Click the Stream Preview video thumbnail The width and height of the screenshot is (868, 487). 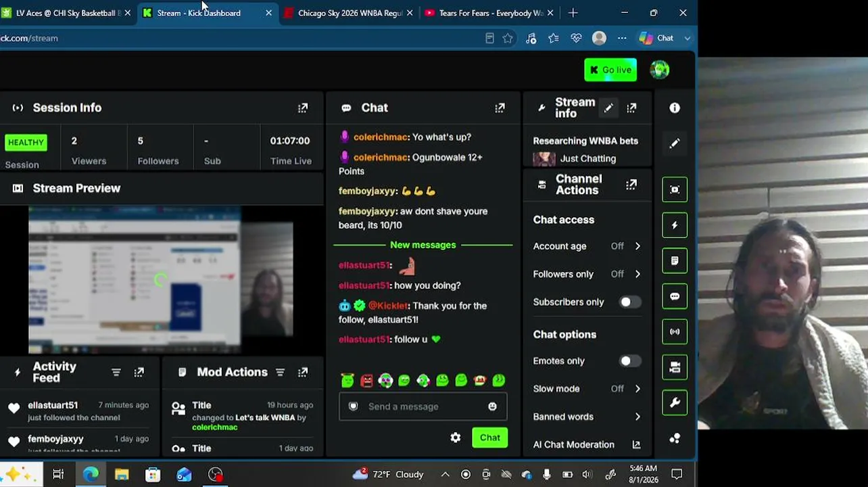[x=161, y=280]
